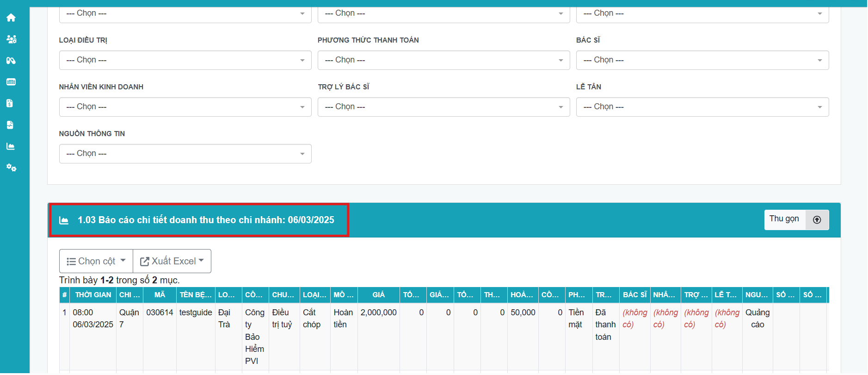Expand the Nguồn Thông Tin dropdown
This screenshot has width=868, height=375.
click(185, 154)
